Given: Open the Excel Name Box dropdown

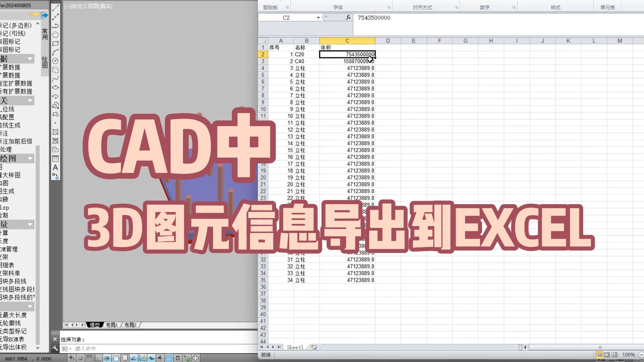Looking at the screenshot, I should click(318, 17).
